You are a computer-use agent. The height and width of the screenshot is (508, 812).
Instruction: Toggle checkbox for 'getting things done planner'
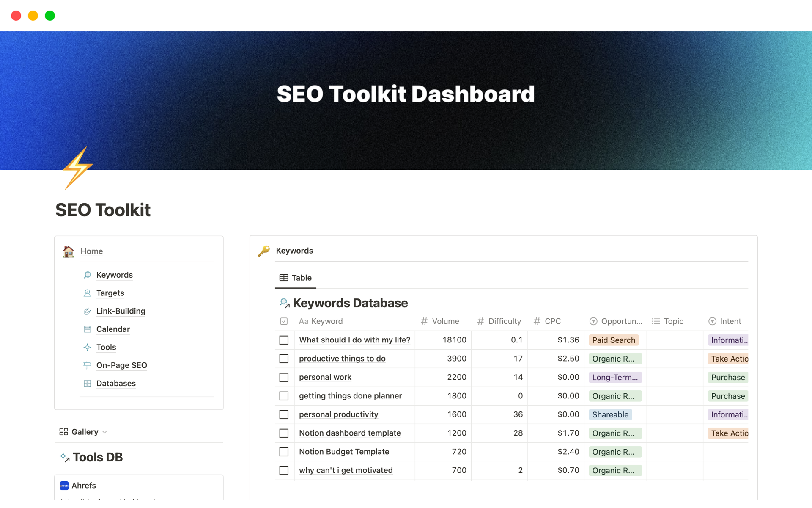(284, 396)
